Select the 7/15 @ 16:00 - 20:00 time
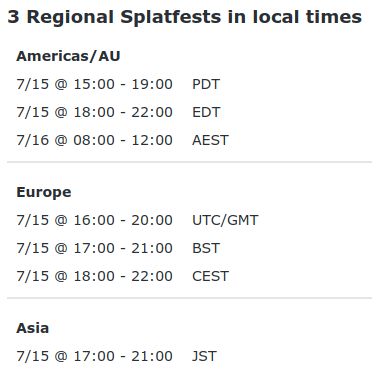372x371 pixels. tap(94, 220)
